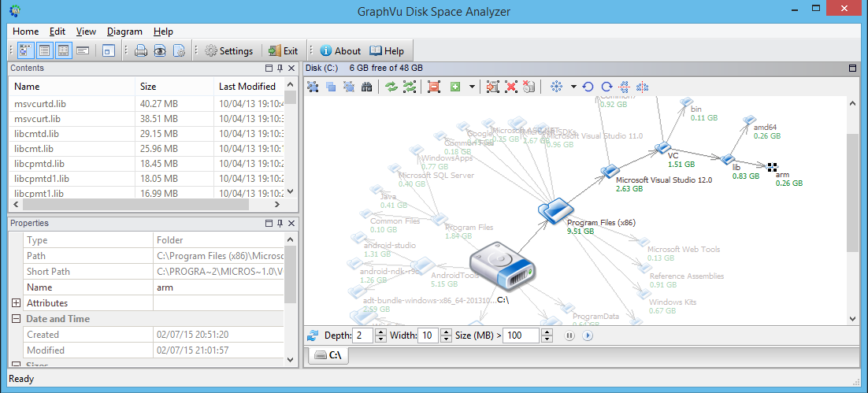
Task: Click the green plus expand icon
Action: pos(455,87)
